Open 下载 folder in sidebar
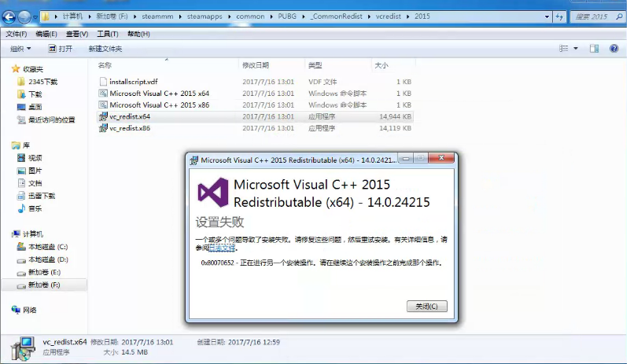This screenshot has height=364, width=630. coord(35,94)
